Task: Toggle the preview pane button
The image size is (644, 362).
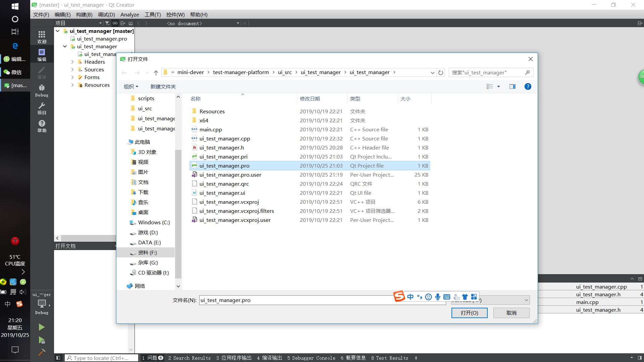Action: tap(512, 86)
